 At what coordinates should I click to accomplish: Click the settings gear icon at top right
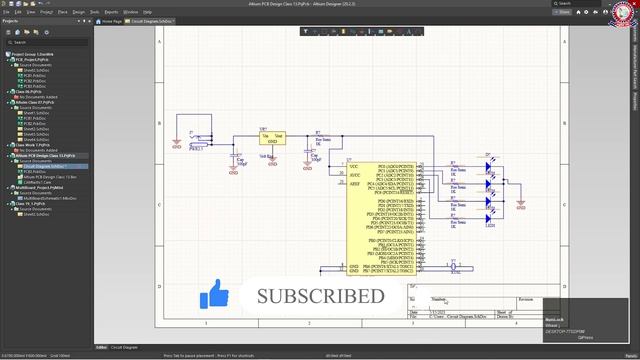pyautogui.click(x=587, y=12)
